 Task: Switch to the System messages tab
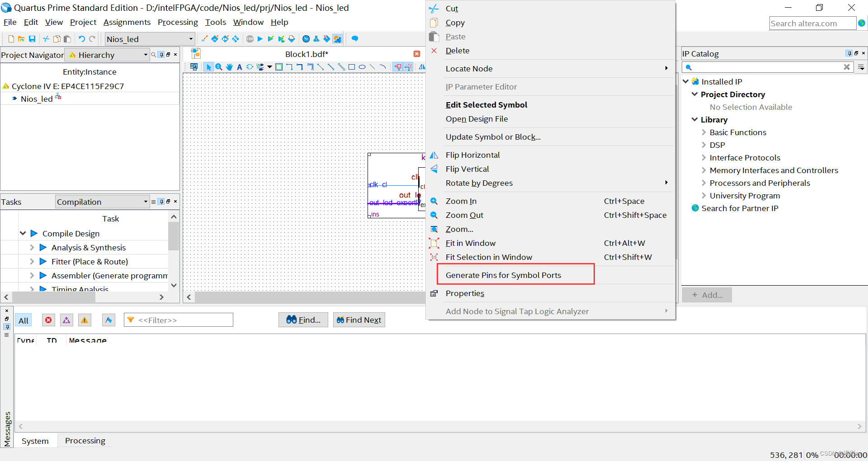[x=35, y=441]
